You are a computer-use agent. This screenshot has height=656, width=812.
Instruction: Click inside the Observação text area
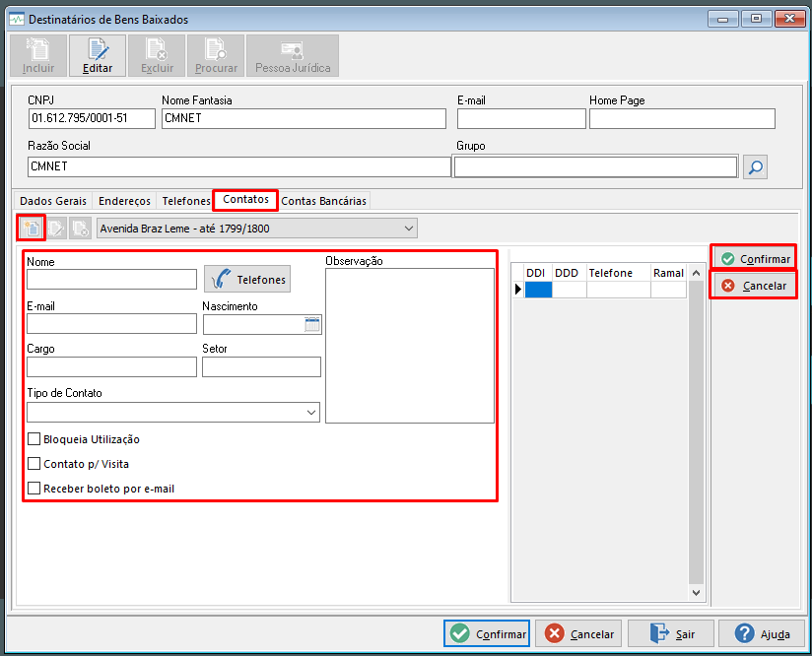coord(410,346)
